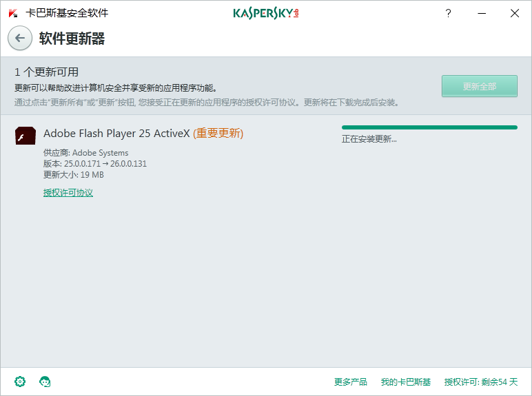Click the Adobe Flash Player 25 ActiveX title
Image resolution: width=532 pixels, height=396 pixels.
(x=116, y=133)
